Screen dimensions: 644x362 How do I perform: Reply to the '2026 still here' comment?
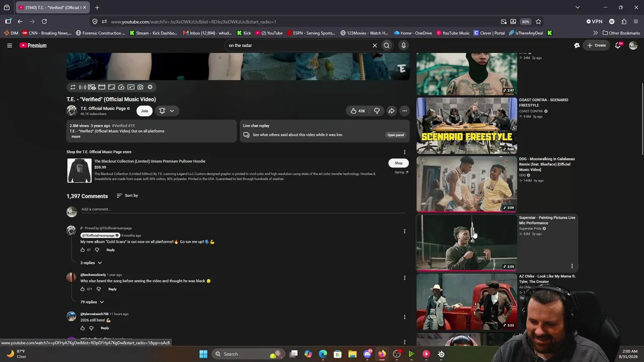click(x=105, y=328)
